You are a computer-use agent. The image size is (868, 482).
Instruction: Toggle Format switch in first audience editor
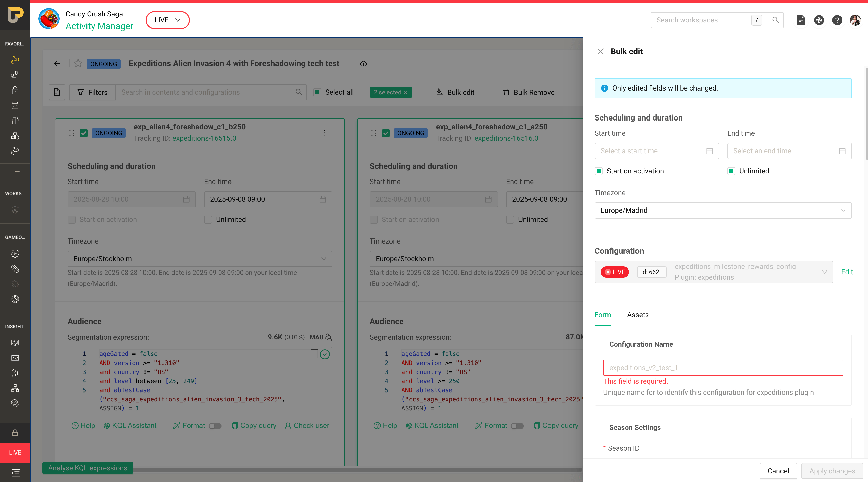coord(215,426)
